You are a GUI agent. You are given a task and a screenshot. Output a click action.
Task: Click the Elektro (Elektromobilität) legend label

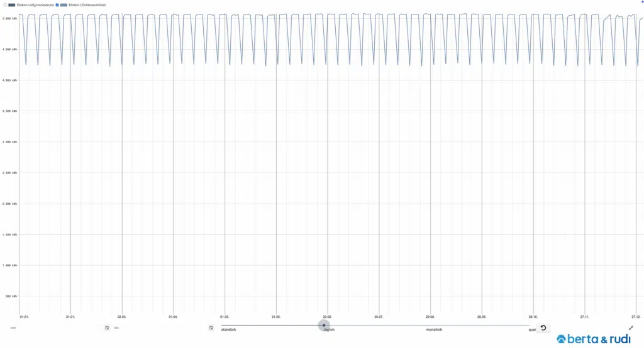[87, 5]
